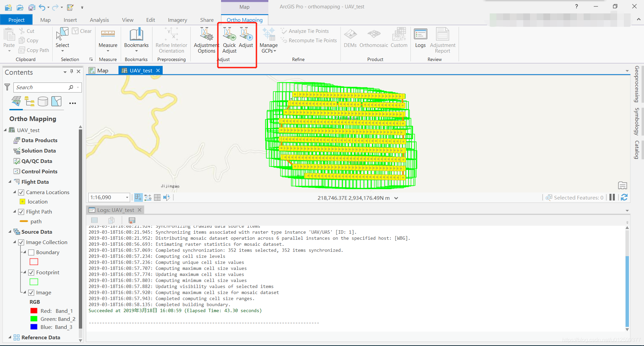Uncheck Camera Locations layer
The image size is (644, 346).
[x=21, y=192]
